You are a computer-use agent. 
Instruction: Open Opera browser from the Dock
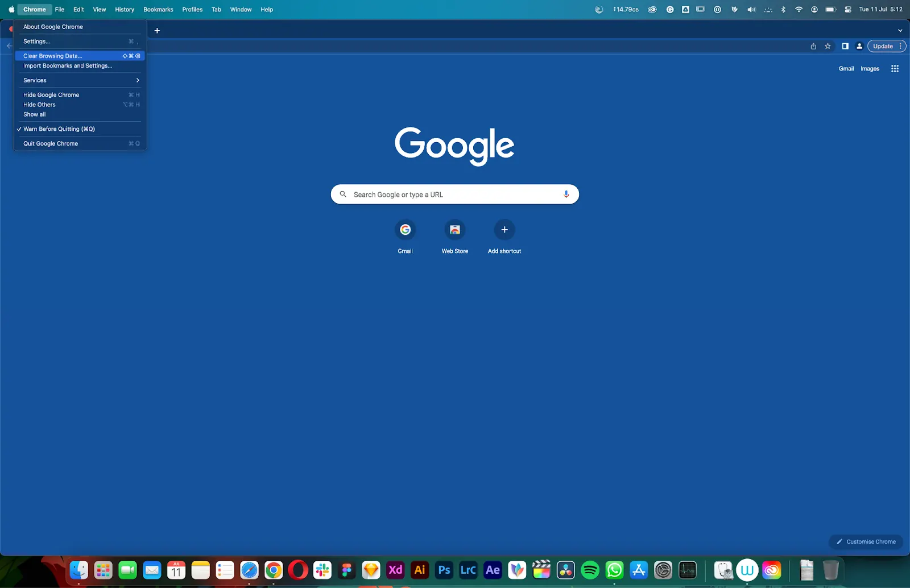[298, 570]
